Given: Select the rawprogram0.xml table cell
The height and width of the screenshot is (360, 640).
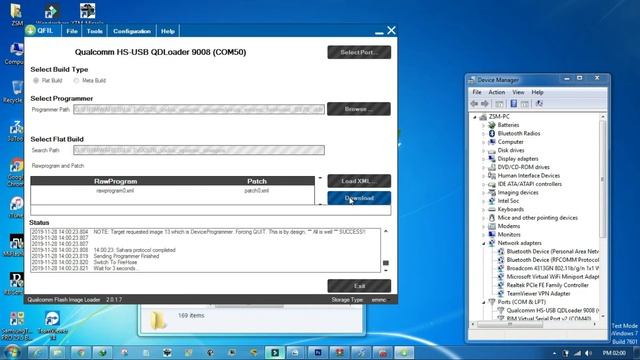Looking at the screenshot, I should pyautogui.click(x=115, y=191).
